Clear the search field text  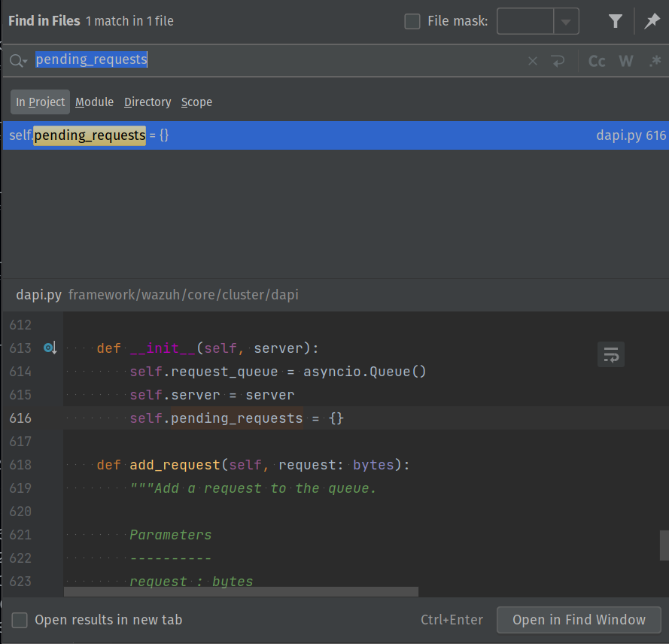pos(533,62)
